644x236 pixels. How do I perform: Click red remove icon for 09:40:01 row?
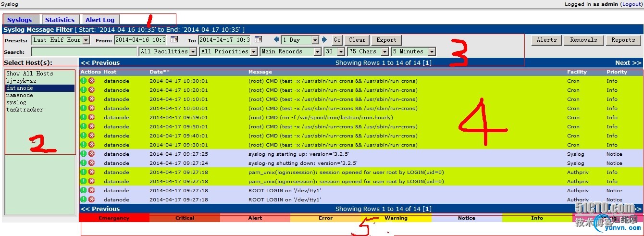[x=91, y=136]
